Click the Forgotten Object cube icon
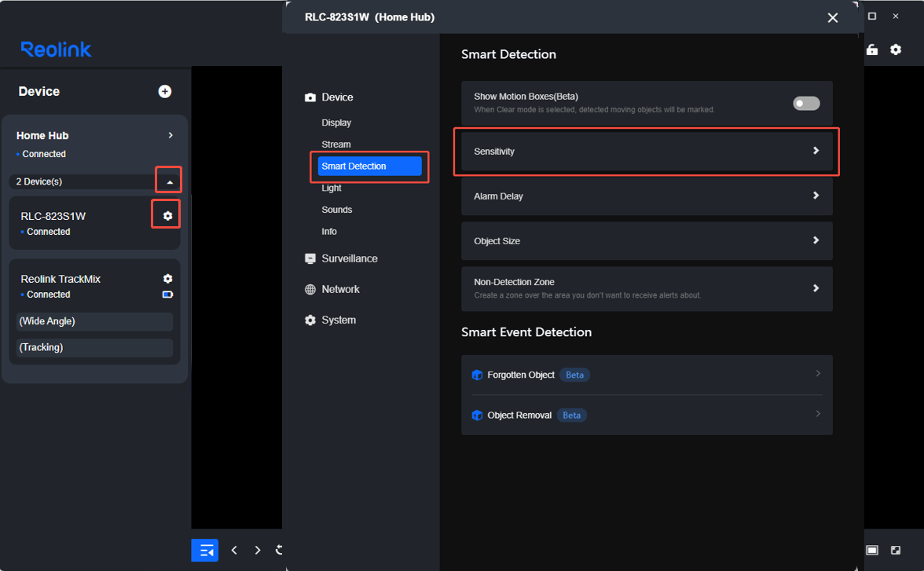 [x=478, y=375]
